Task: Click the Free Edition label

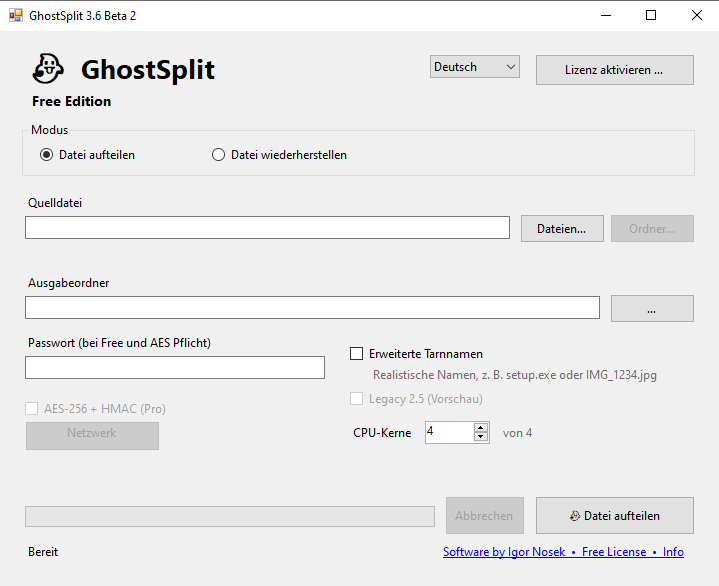Action: 72,101
